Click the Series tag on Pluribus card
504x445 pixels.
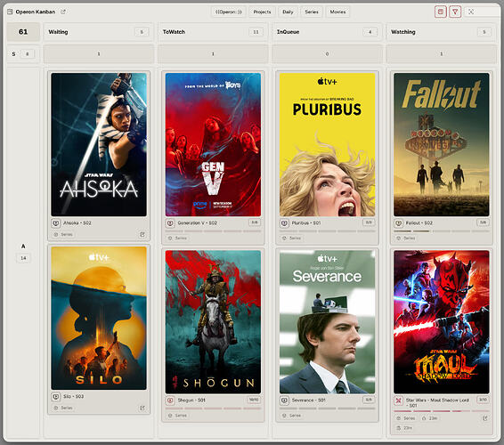click(292, 239)
